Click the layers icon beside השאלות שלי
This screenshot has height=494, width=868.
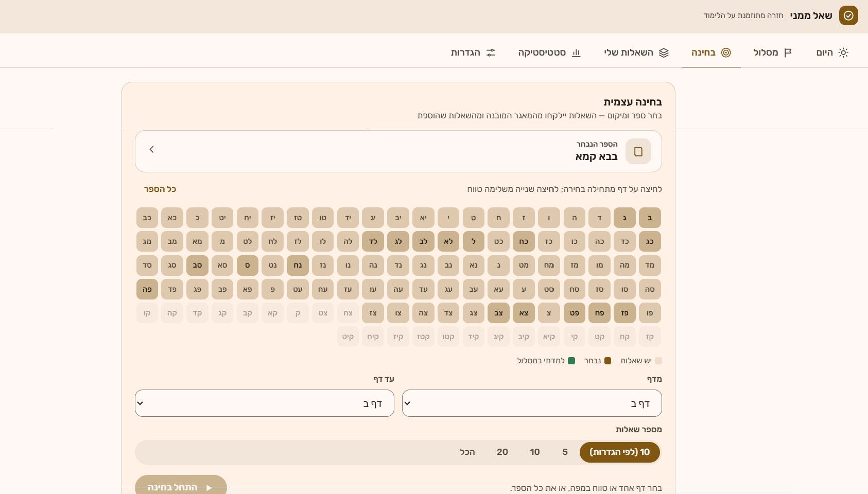click(664, 52)
